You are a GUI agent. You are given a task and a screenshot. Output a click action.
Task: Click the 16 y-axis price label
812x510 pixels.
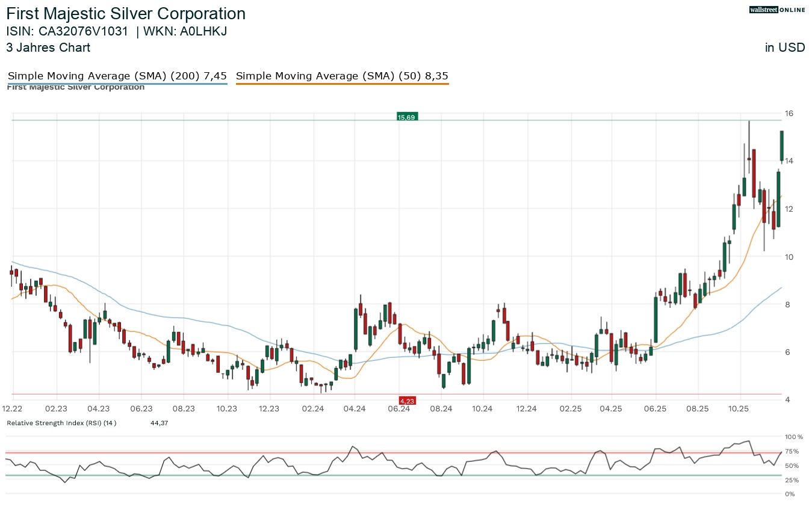point(789,113)
